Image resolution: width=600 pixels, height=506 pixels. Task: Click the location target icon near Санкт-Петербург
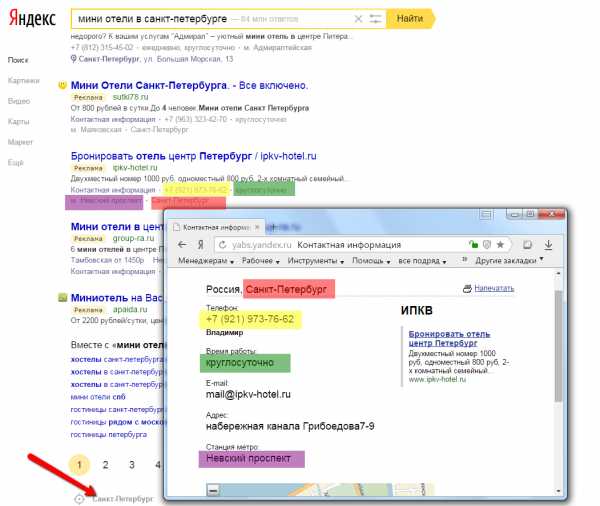(x=79, y=499)
